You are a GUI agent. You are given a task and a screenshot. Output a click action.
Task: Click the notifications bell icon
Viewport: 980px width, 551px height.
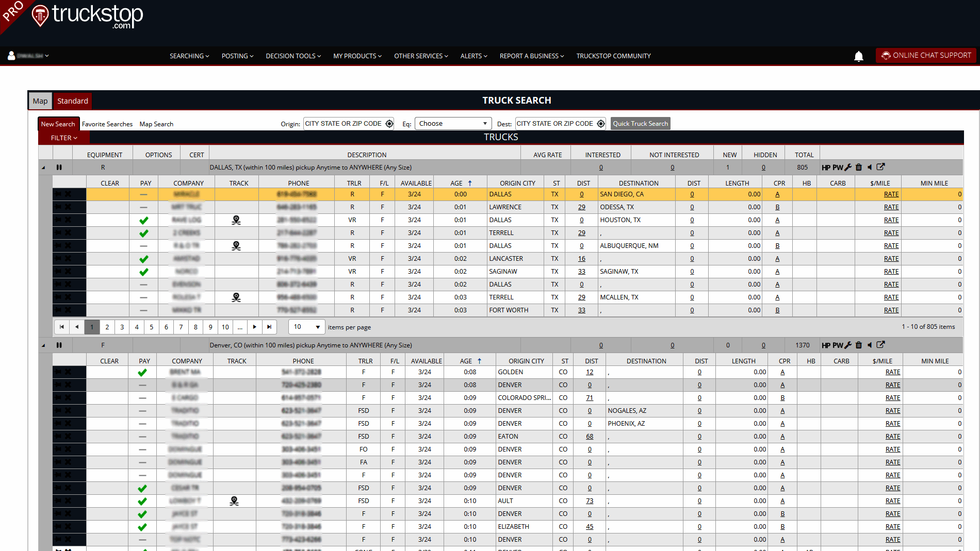[858, 56]
